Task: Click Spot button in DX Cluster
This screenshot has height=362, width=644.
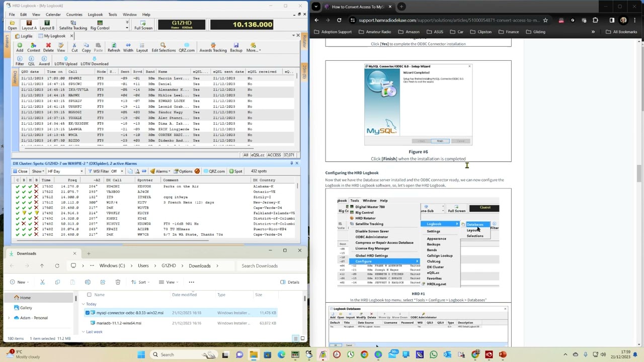Action: [x=235, y=171]
